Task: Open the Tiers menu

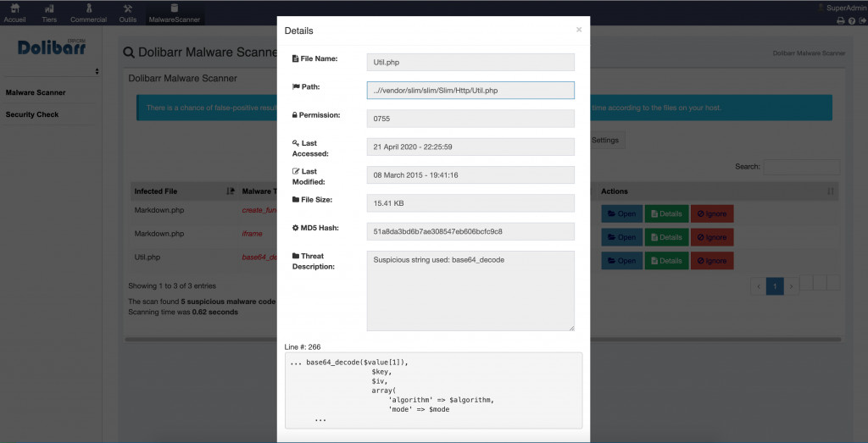Action: (49, 14)
